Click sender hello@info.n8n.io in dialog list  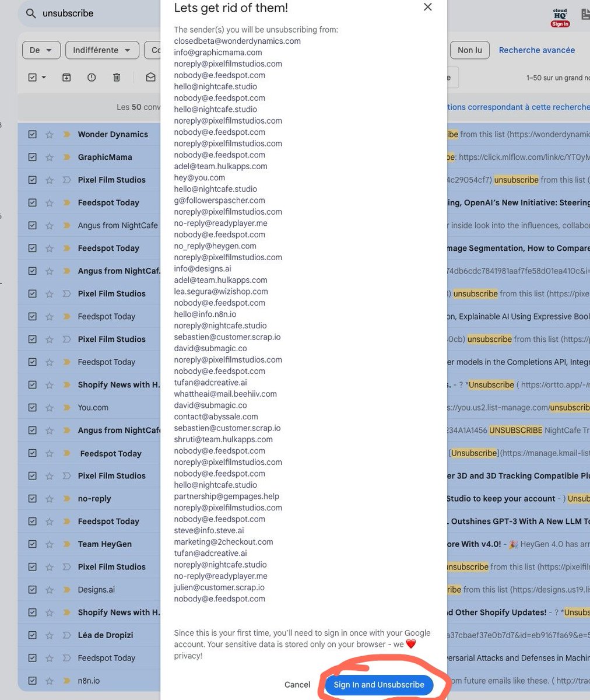click(x=205, y=314)
